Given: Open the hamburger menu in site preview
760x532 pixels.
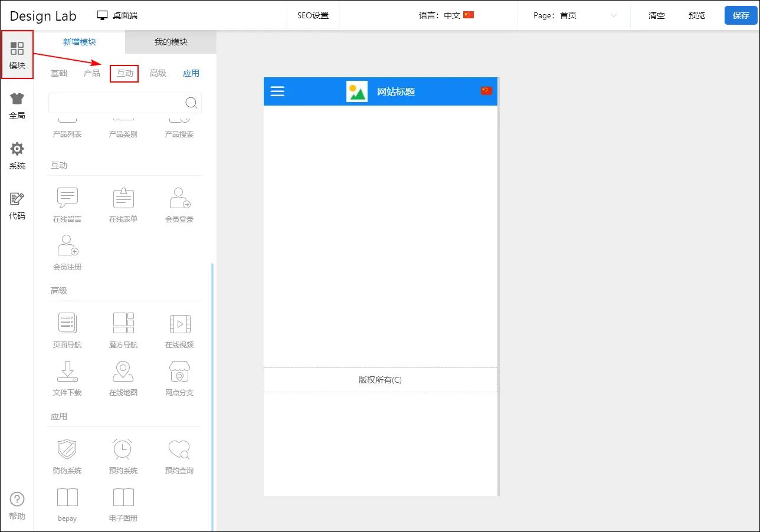Looking at the screenshot, I should click(277, 91).
